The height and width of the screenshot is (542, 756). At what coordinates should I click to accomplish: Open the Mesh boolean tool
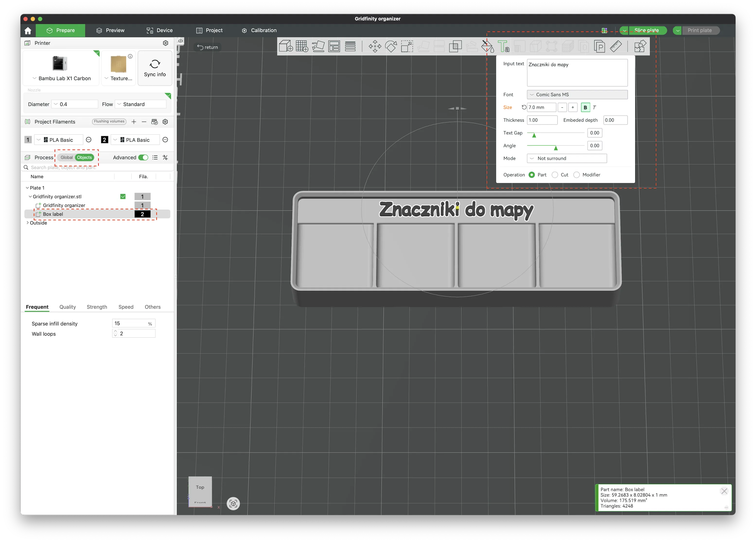point(455,46)
